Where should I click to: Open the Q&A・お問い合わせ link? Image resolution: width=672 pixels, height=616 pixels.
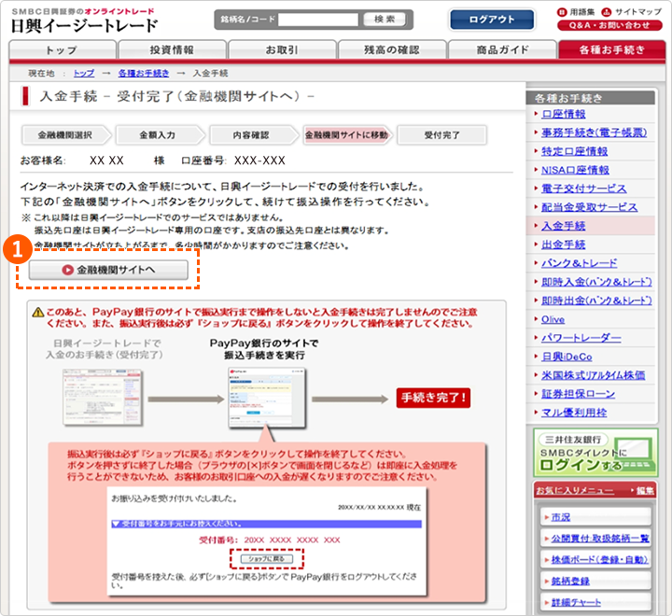coord(609,25)
